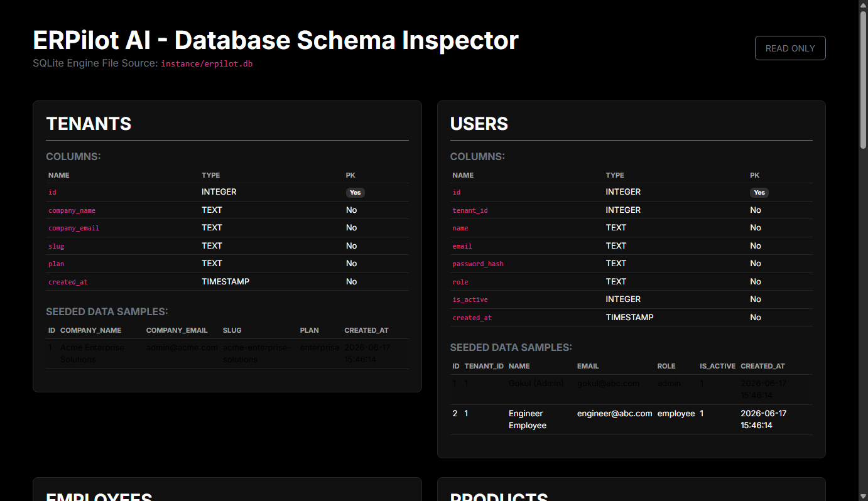The image size is (868, 501).
Task: Click COLUMNS label in USERS card
Action: (477, 156)
